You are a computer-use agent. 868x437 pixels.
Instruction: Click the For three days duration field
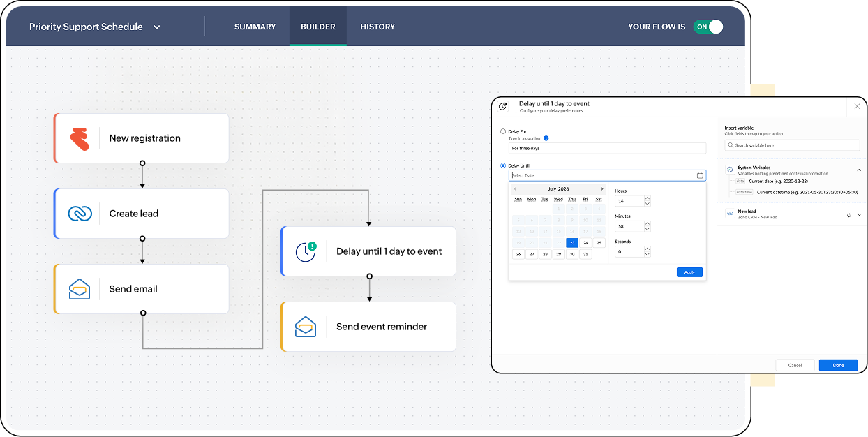point(607,148)
